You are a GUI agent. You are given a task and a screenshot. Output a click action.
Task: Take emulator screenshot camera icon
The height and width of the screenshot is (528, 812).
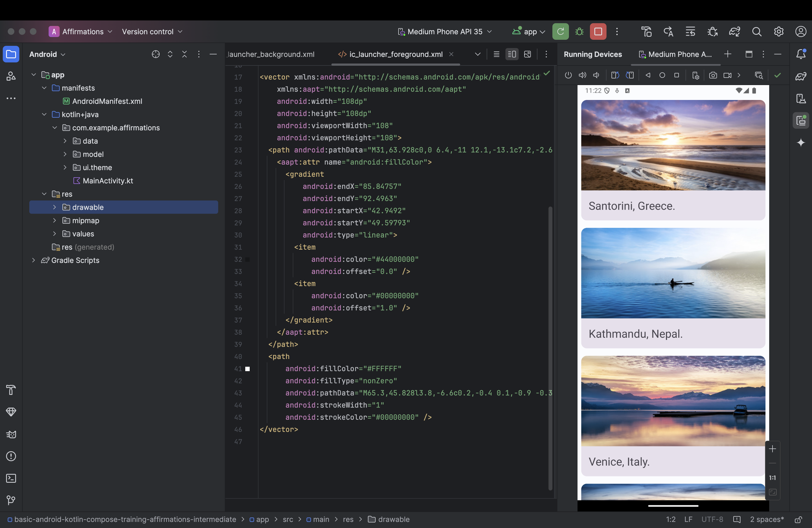tap(713, 75)
